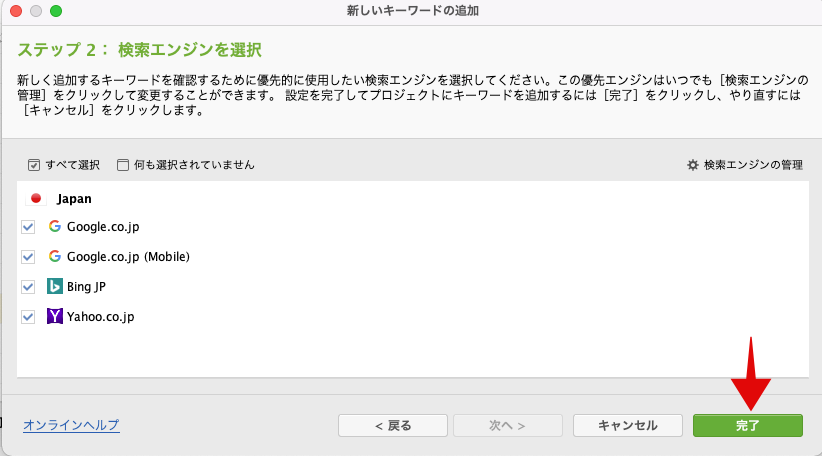Go back with the < 戻る button
This screenshot has width=822, height=456.
click(x=393, y=426)
